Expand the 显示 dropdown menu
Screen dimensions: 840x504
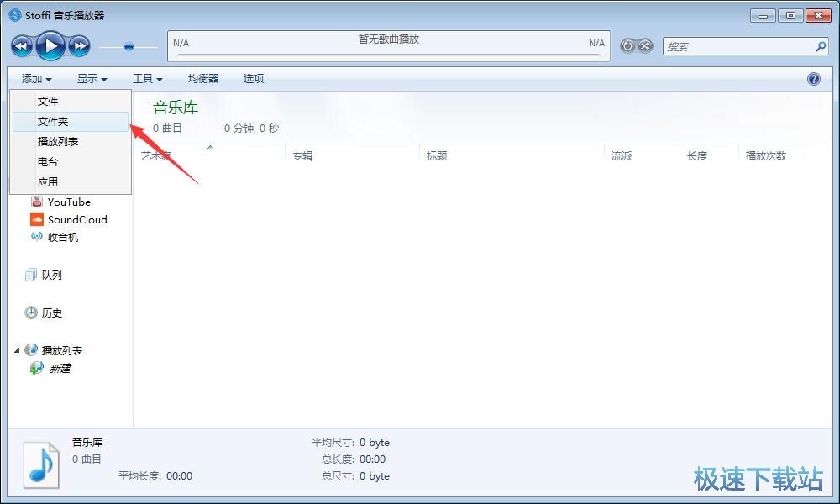click(92, 78)
